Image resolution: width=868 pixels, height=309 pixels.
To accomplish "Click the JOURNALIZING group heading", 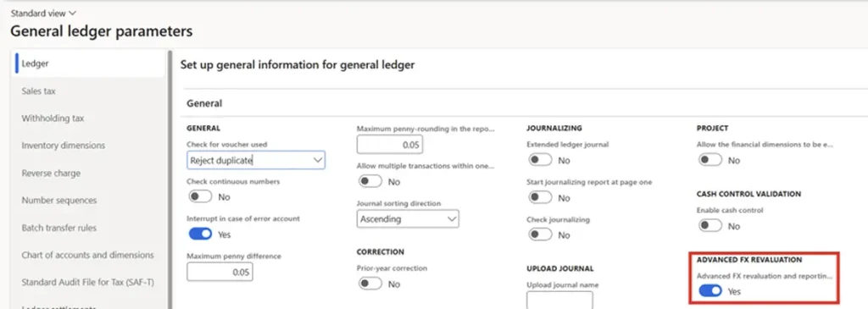I will coord(554,128).
